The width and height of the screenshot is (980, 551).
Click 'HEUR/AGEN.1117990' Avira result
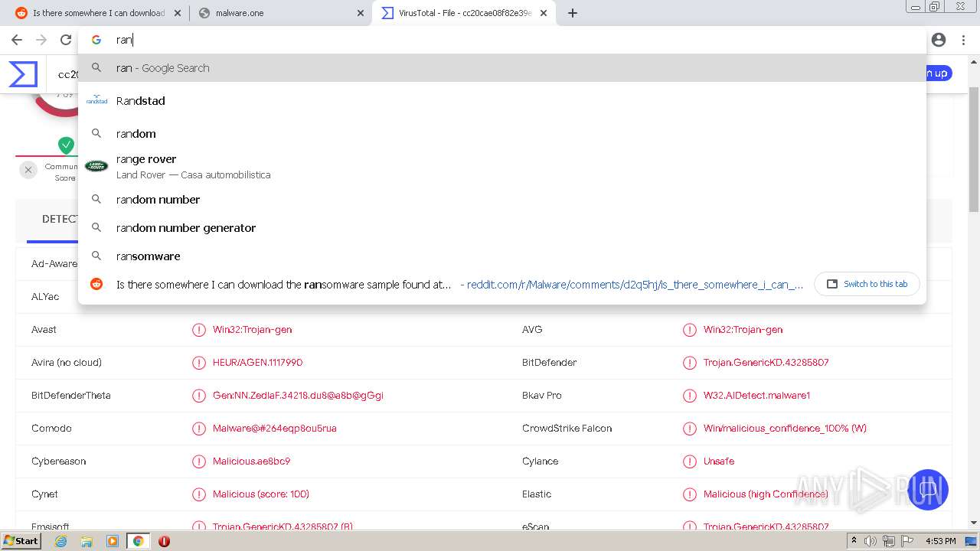(257, 363)
